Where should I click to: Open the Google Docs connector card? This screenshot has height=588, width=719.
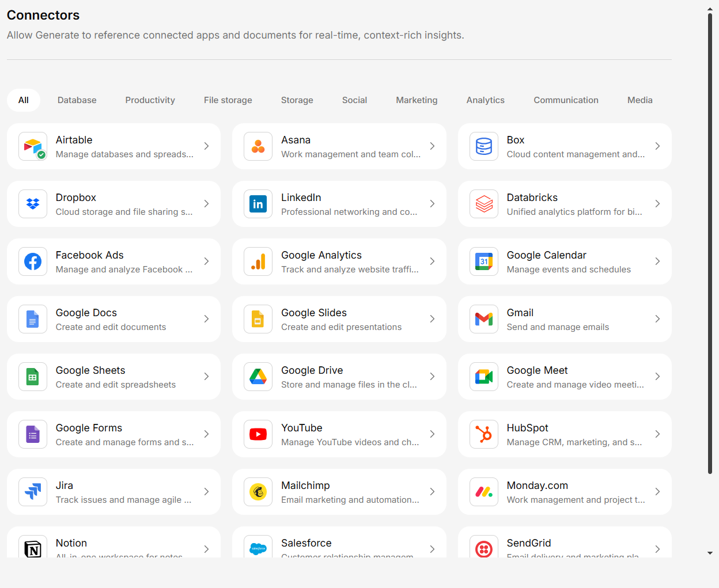pyautogui.click(x=113, y=319)
